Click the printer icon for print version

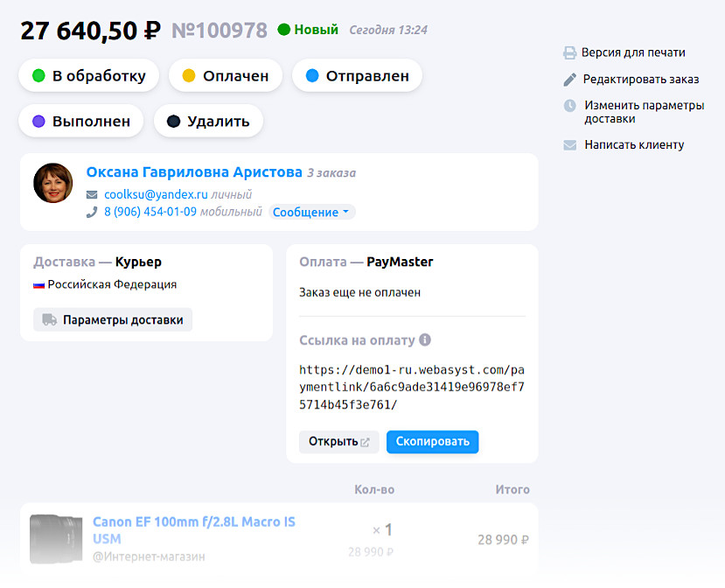tap(568, 52)
